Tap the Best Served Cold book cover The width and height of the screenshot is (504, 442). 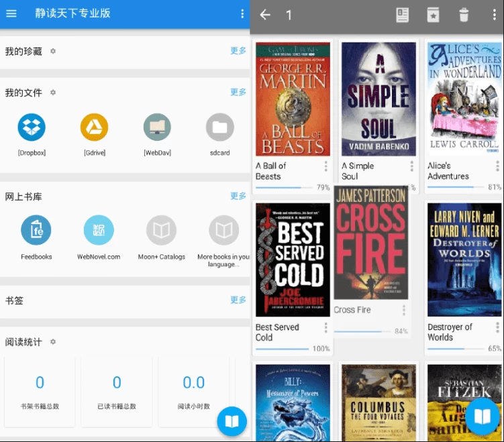(293, 260)
